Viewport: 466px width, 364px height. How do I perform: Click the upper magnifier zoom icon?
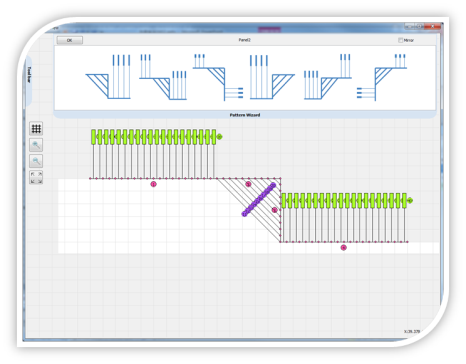[36, 145]
